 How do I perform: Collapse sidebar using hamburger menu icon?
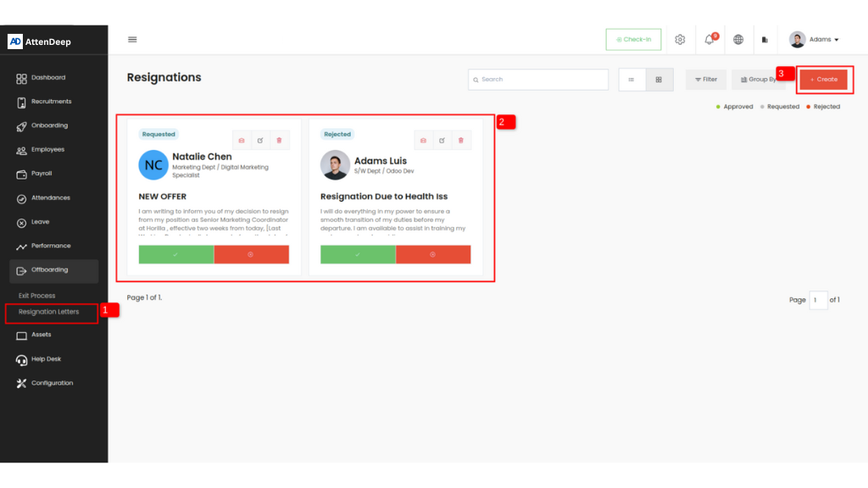132,39
